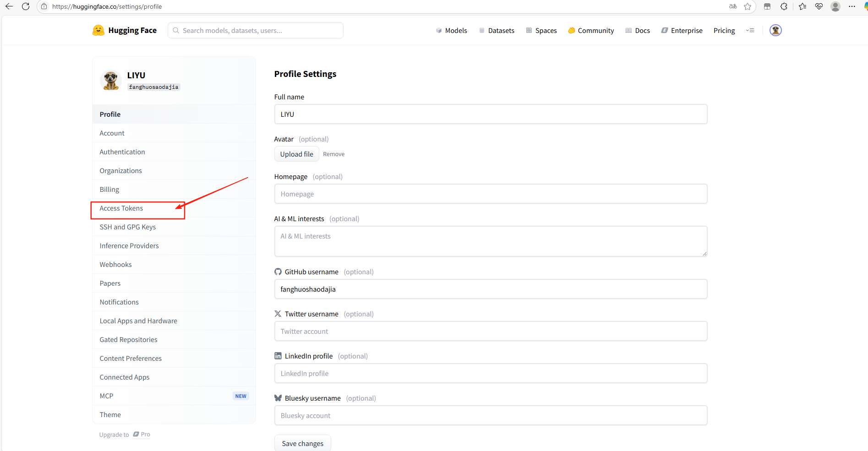Open the translate icon in address bar
Screen dimensions: 868x451
(733, 6)
